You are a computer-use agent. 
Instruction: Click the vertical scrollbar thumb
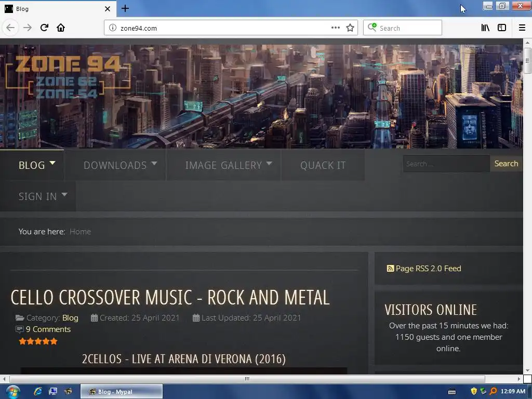click(527, 61)
